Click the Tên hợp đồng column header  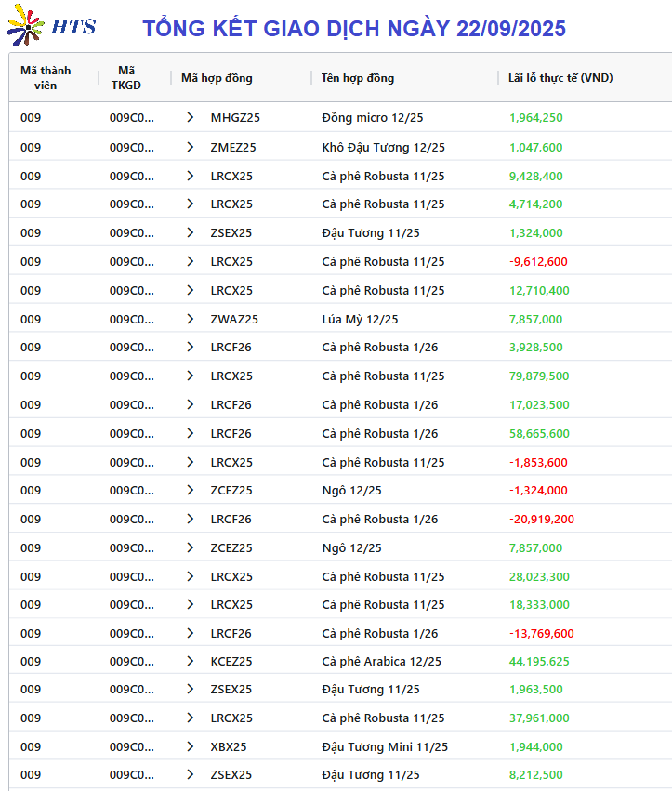point(358,78)
